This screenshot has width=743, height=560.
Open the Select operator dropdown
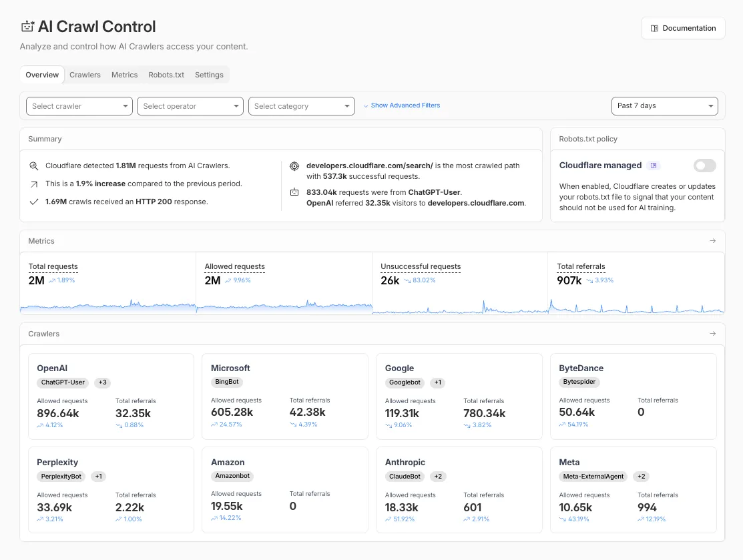[190, 105]
